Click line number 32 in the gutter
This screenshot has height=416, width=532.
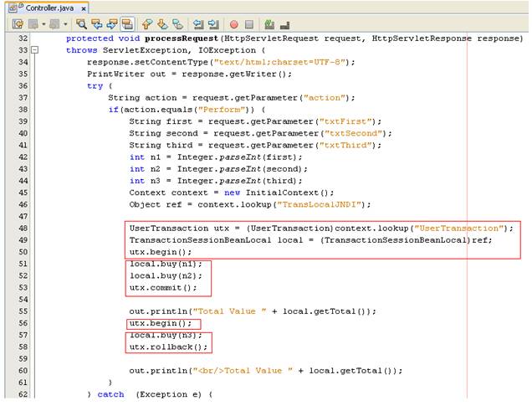tap(23, 39)
